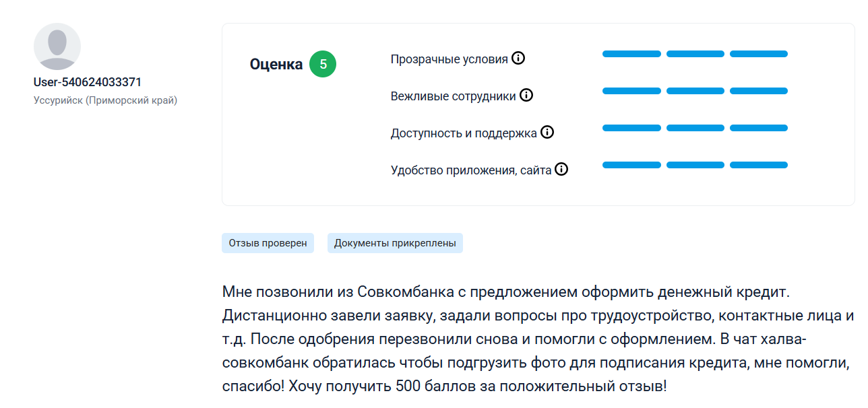Click info icon beside Удобство приложения, сайта
Image resolution: width=868 pixels, height=408 pixels.
pyautogui.click(x=561, y=170)
